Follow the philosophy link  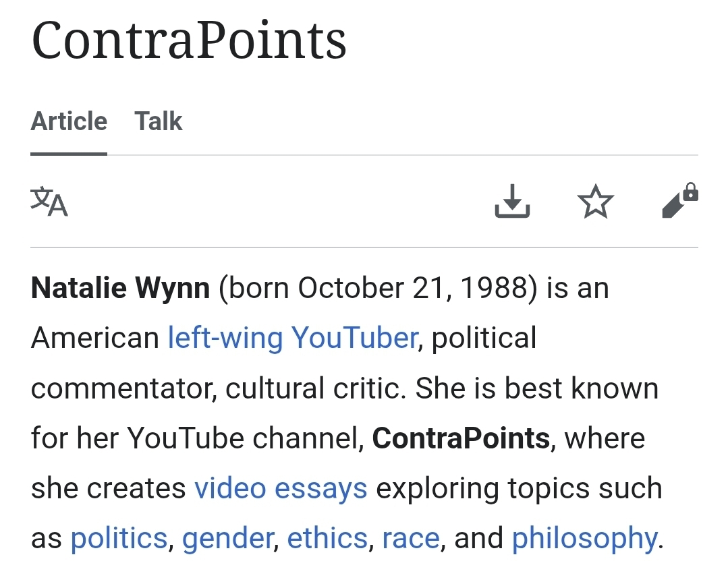tap(584, 539)
